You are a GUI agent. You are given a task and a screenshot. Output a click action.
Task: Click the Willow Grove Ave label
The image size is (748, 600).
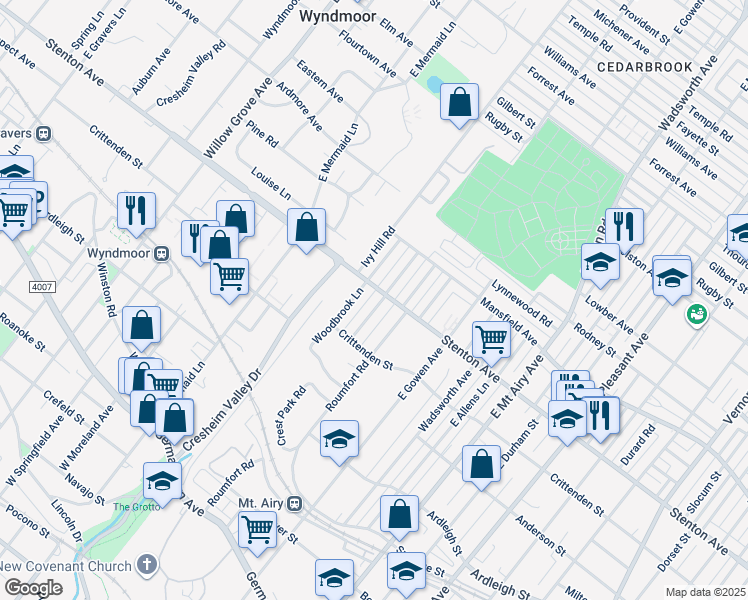238,118
